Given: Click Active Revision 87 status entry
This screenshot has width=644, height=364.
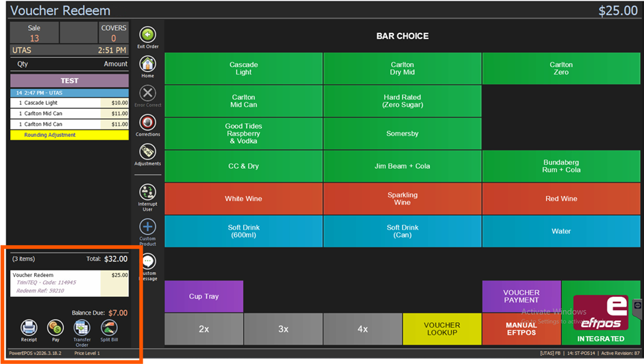Looking at the screenshot, I should pos(620,353).
